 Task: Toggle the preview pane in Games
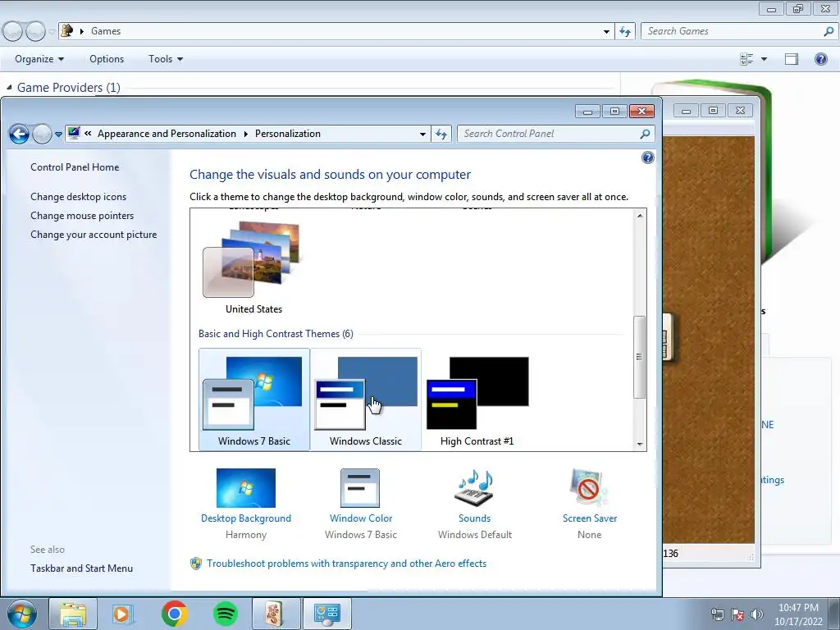click(x=792, y=59)
